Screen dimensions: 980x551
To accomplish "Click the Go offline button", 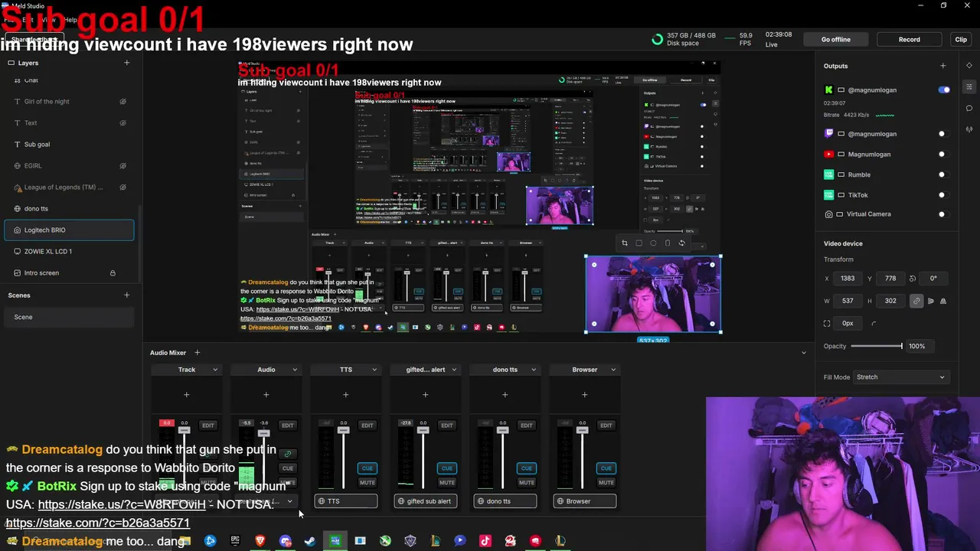I will click(836, 39).
